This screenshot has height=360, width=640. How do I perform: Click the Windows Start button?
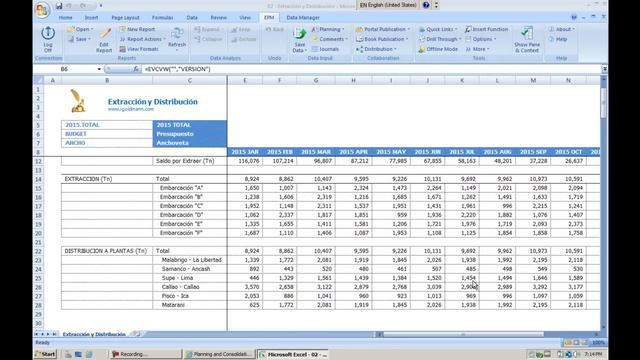pyautogui.click(x=45, y=354)
